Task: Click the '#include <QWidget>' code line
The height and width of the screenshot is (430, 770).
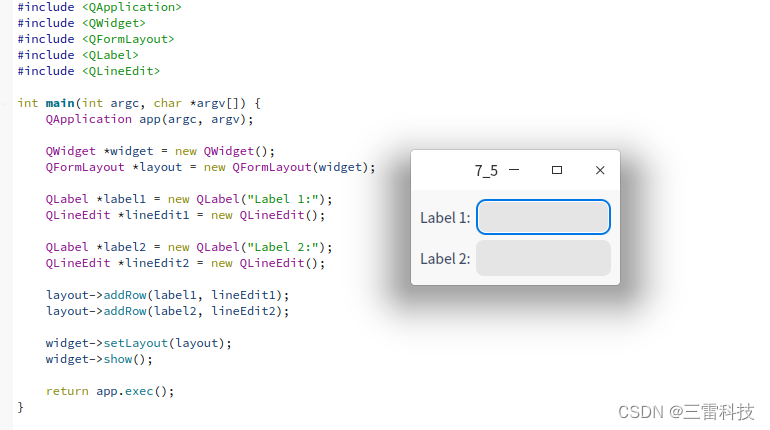Action: coord(82,23)
